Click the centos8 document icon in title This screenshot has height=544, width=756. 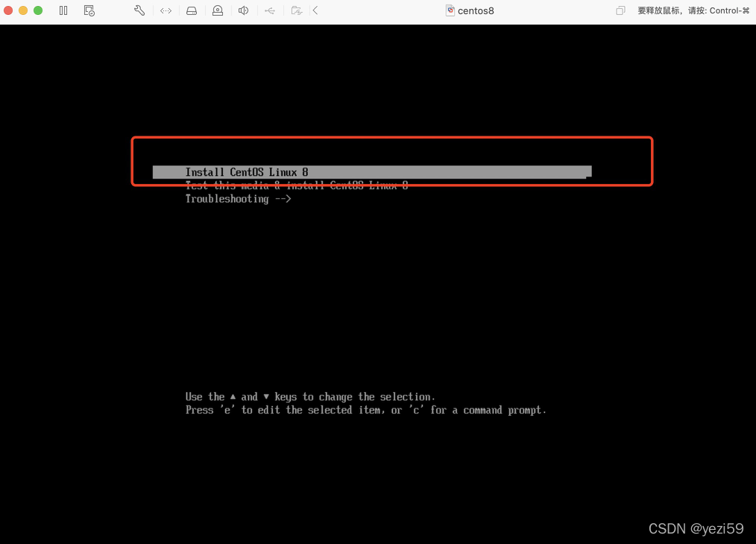pos(450,10)
